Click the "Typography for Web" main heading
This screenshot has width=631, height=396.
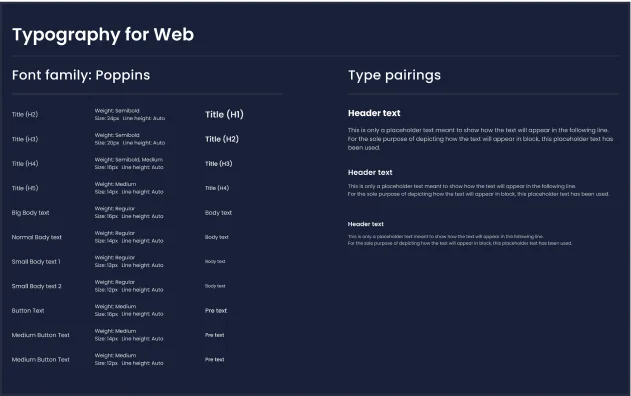click(x=103, y=35)
